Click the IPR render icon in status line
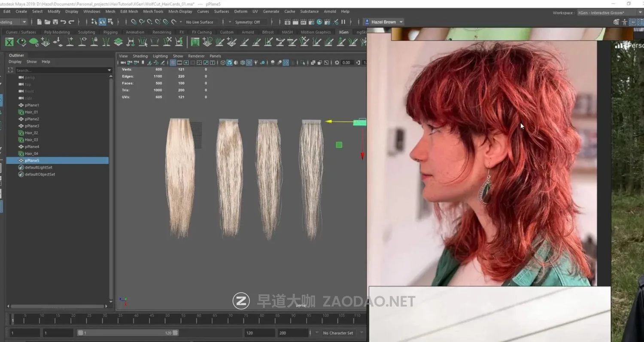This screenshot has width=644, height=342. (303, 22)
